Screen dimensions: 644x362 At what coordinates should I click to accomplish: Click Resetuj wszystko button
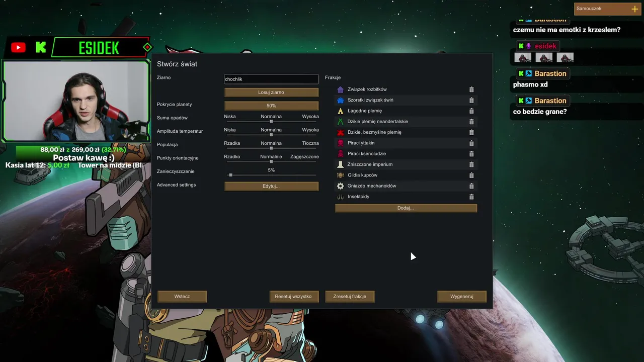[293, 297]
